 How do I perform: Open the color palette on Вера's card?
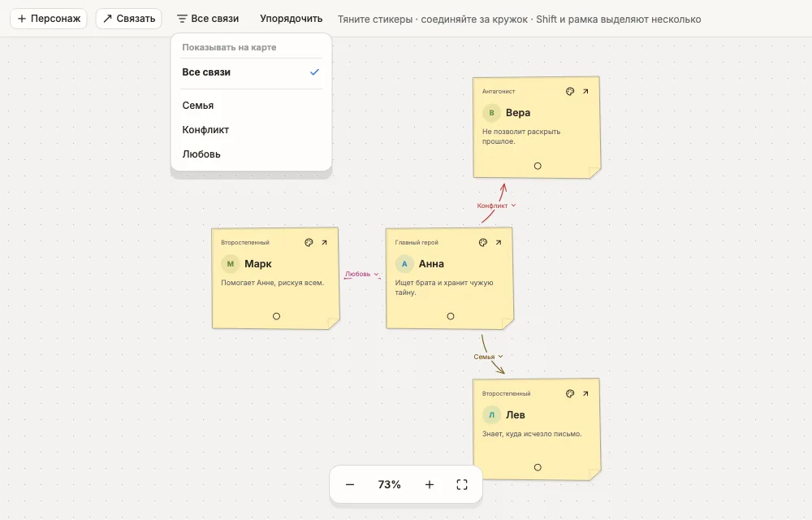tap(570, 91)
